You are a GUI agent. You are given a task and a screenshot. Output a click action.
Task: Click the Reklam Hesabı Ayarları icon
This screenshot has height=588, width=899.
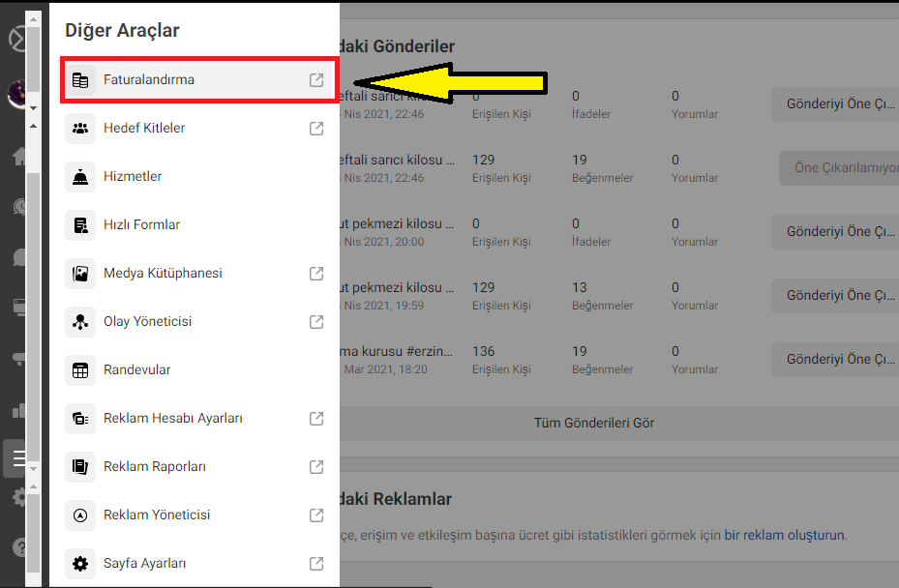coord(80,419)
